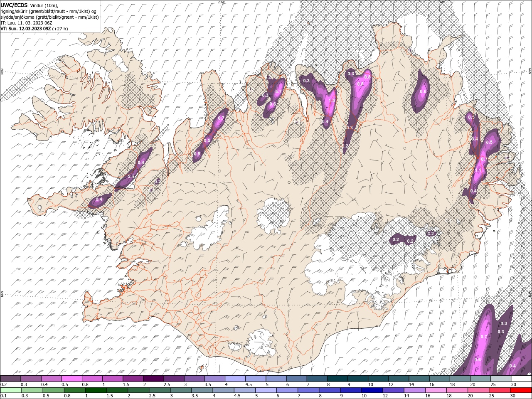Pick the top-row swatch starting at 0.4
Image resolution: width=532 pixels, height=399 pixels.
tap(51, 379)
